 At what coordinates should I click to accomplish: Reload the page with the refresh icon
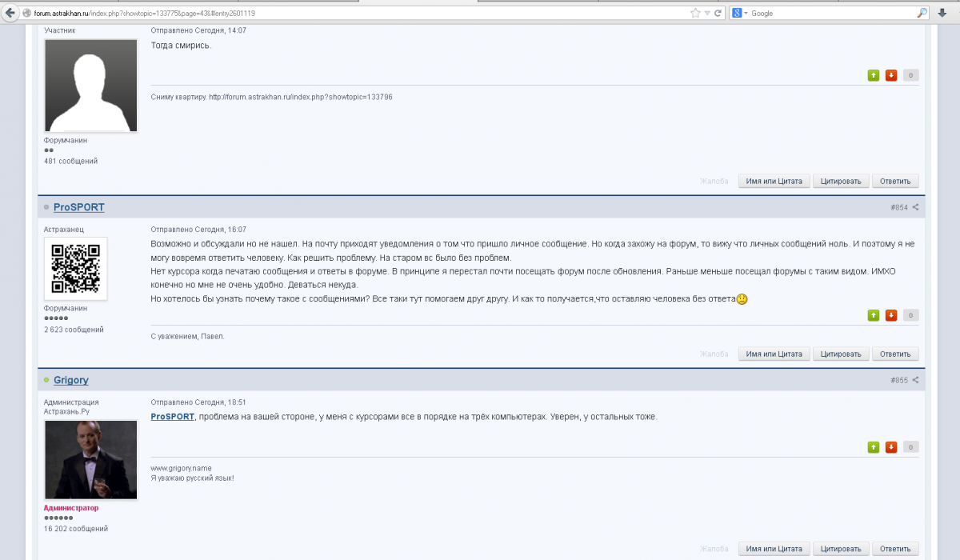pos(718,14)
